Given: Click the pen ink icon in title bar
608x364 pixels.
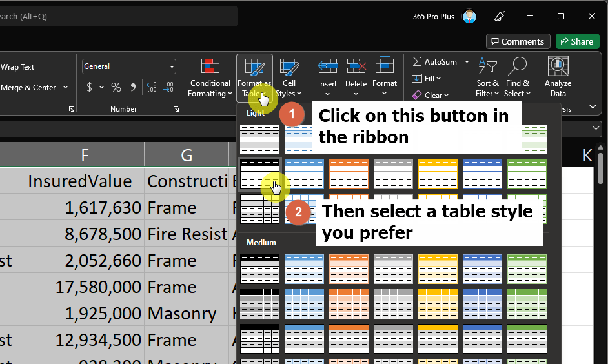Looking at the screenshot, I should [x=500, y=16].
